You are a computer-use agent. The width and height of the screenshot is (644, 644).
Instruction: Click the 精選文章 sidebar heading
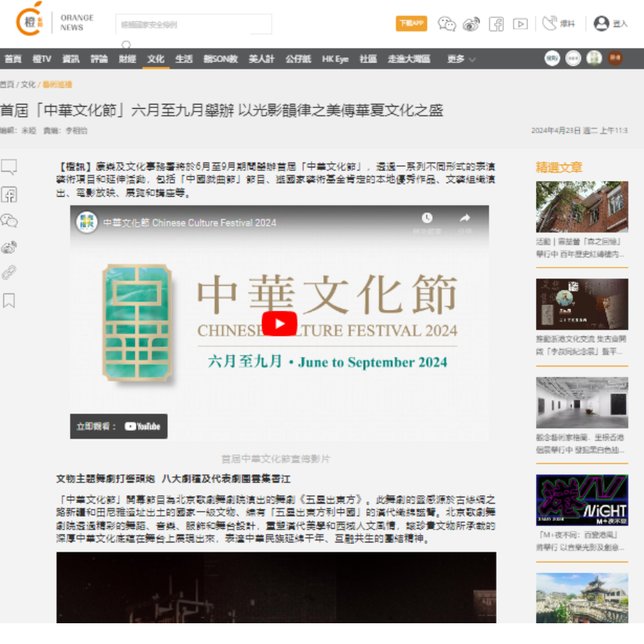(x=559, y=167)
